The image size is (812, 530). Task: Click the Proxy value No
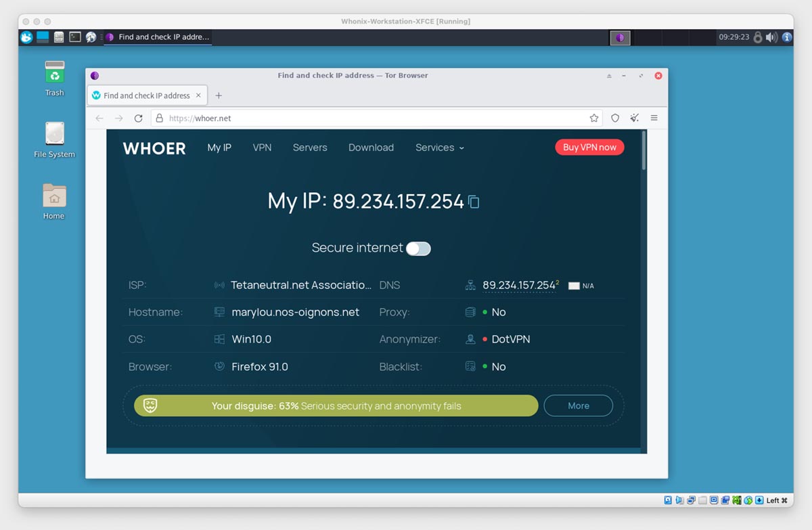click(499, 312)
